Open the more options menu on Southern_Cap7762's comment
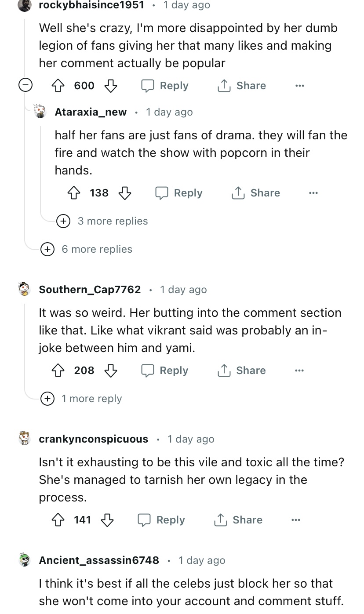The width and height of the screenshot is (364, 614). 299,371
